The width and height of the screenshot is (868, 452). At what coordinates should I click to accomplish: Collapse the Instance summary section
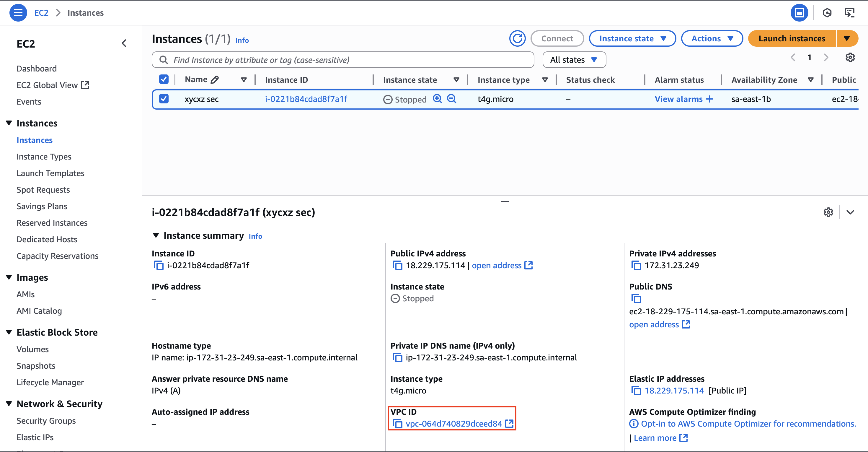tap(156, 235)
